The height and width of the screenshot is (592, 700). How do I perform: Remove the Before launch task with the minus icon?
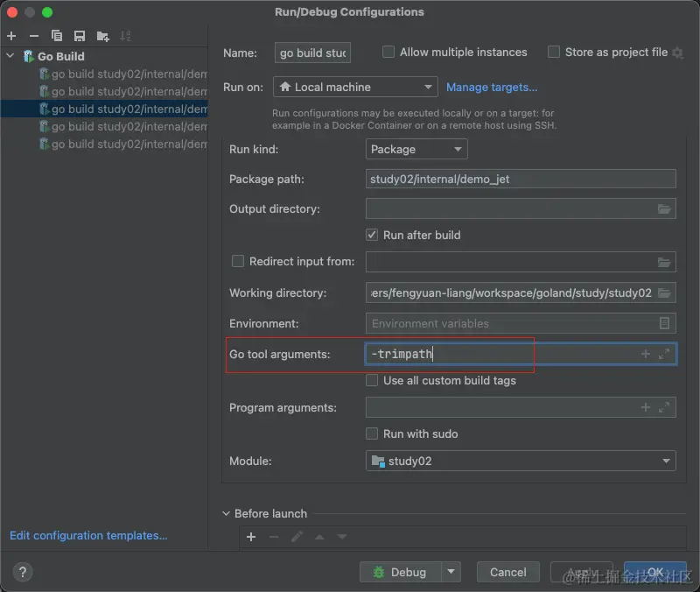click(x=274, y=537)
